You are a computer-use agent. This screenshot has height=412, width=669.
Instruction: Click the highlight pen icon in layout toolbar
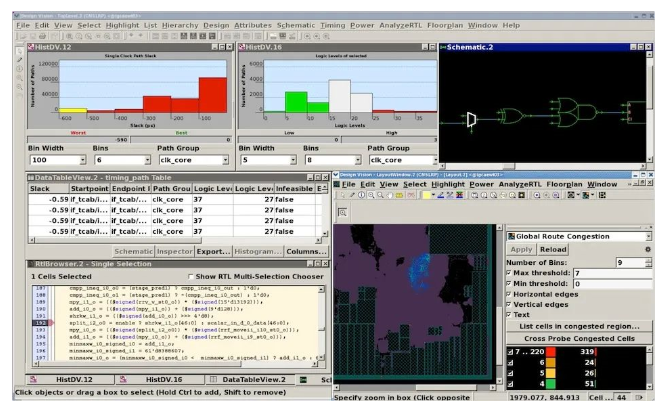point(441,195)
